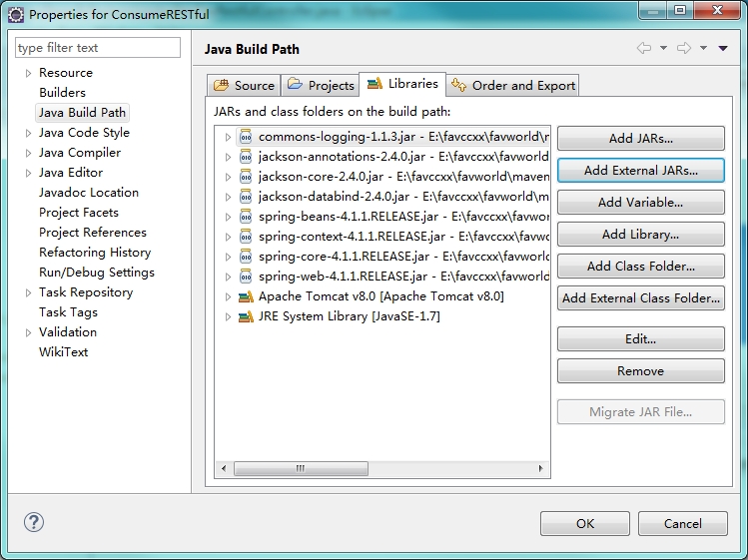The width and height of the screenshot is (748, 560).
Task: Click the library list scroll right arrow
Action: (x=540, y=468)
